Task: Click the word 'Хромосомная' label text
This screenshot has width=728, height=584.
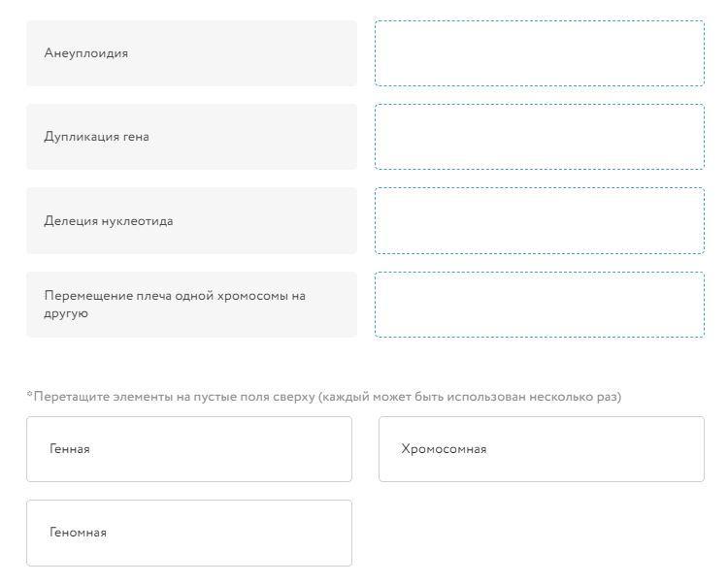Action: [444, 449]
